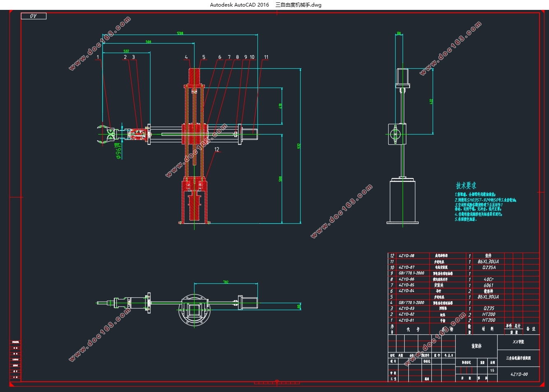Select balloon number 1 near the gripper
Screen dimensions: 549x392
click(98, 57)
